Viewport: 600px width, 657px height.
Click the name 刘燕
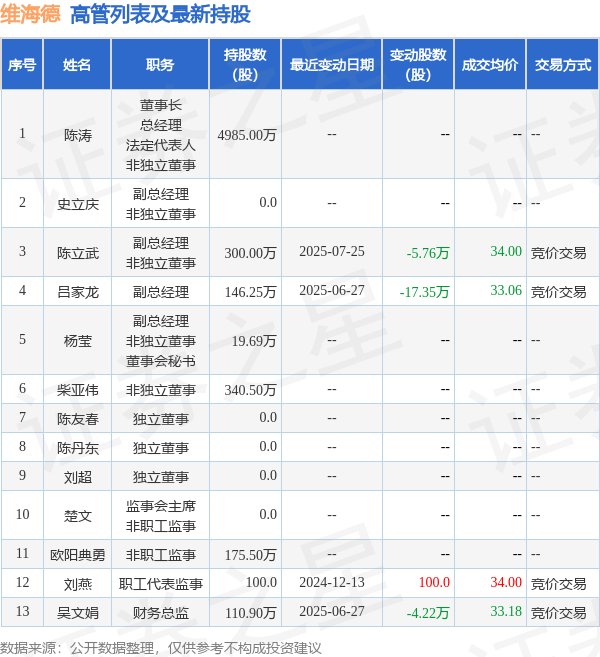78,584
